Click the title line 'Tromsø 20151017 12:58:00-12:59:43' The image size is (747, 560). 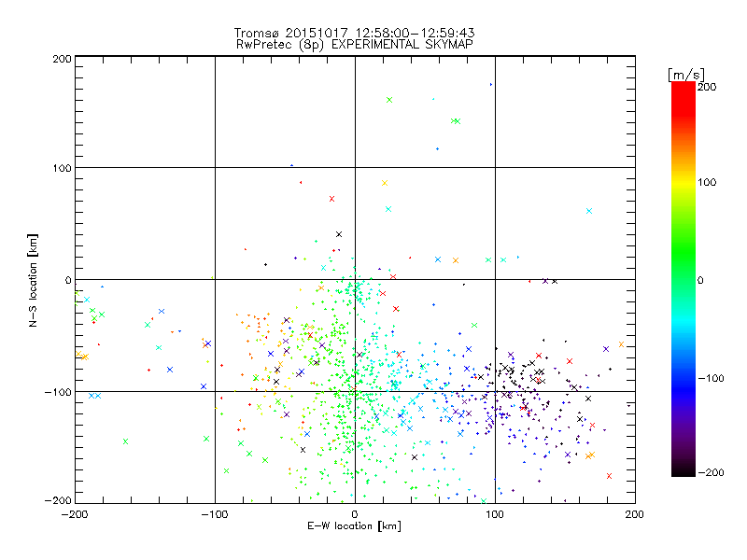point(355,33)
